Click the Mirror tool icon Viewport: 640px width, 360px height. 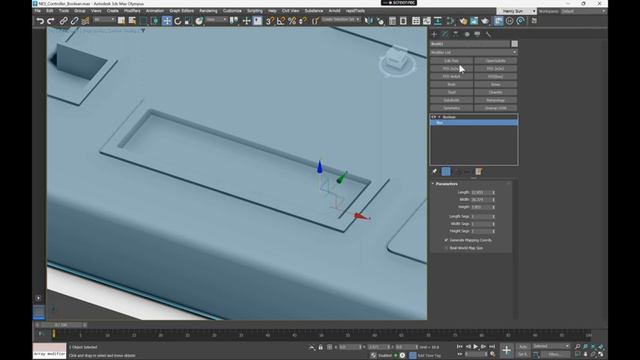(x=369, y=21)
